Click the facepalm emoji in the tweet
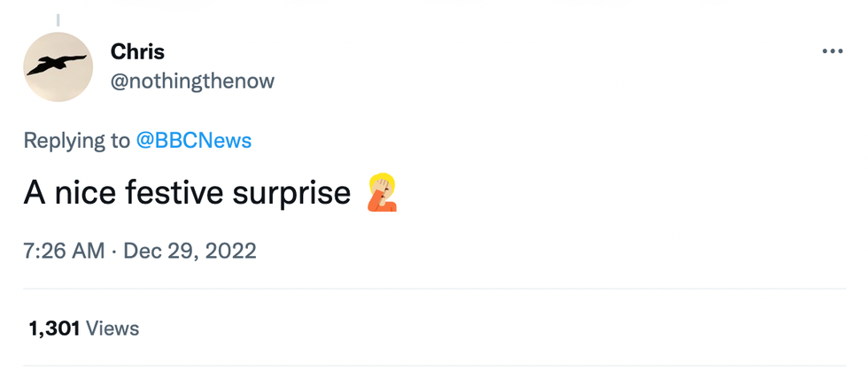The width and height of the screenshot is (868, 371). coord(380,194)
